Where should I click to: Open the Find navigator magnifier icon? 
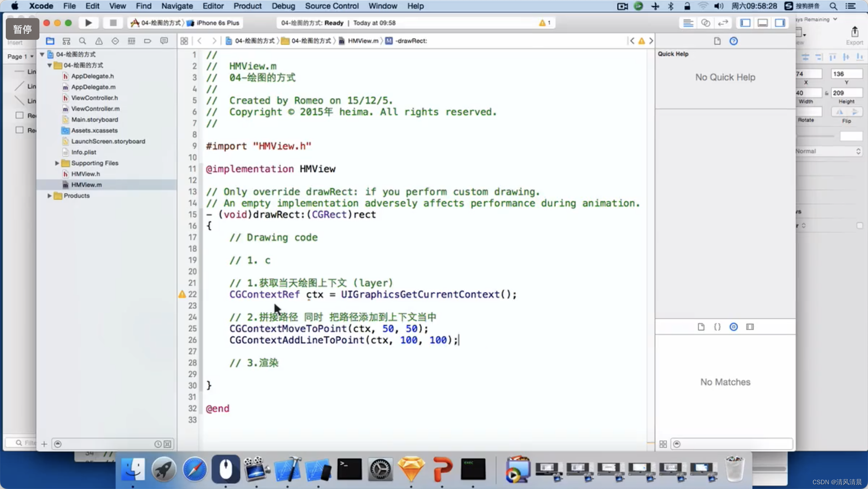(82, 41)
